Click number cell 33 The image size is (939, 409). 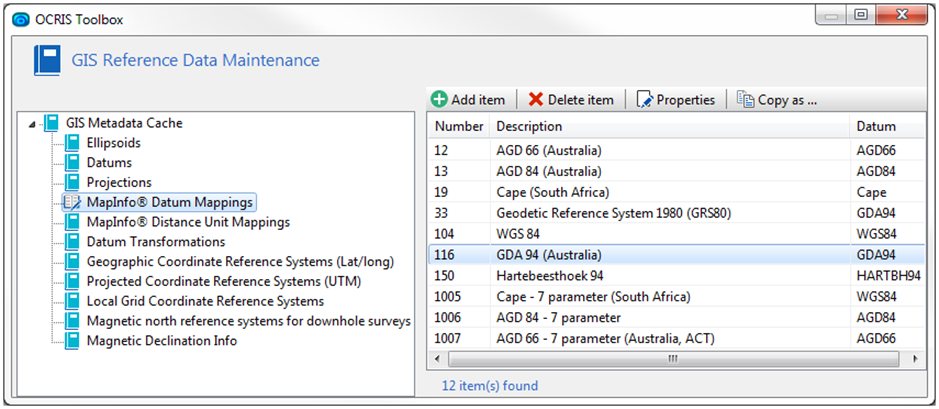coord(441,213)
